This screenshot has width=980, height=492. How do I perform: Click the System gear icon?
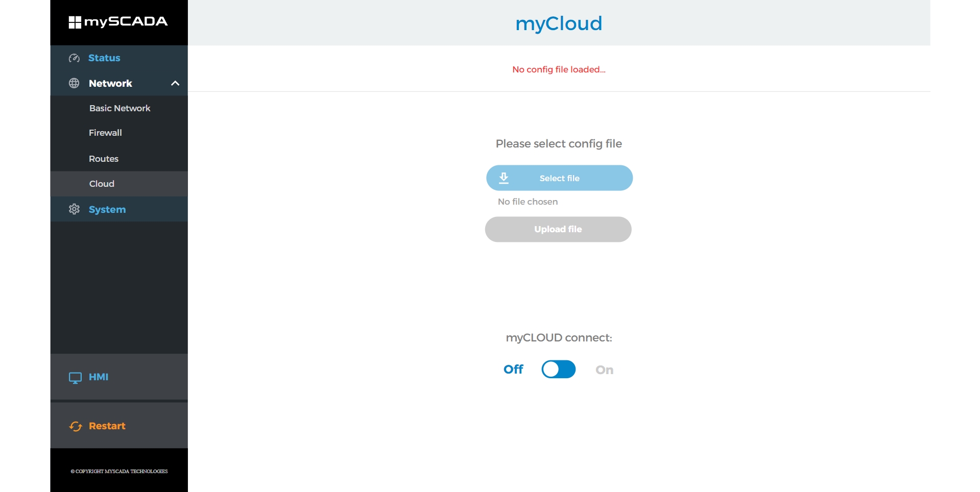click(x=74, y=209)
